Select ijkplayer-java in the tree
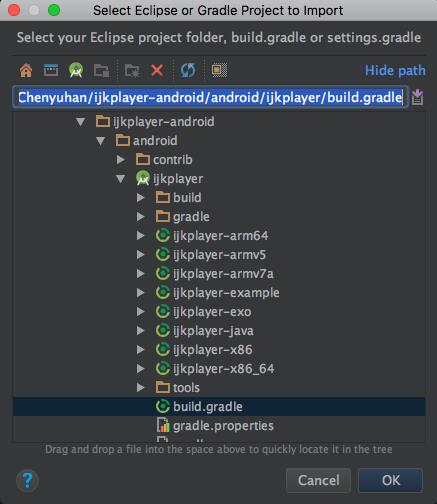 click(219, 331)
